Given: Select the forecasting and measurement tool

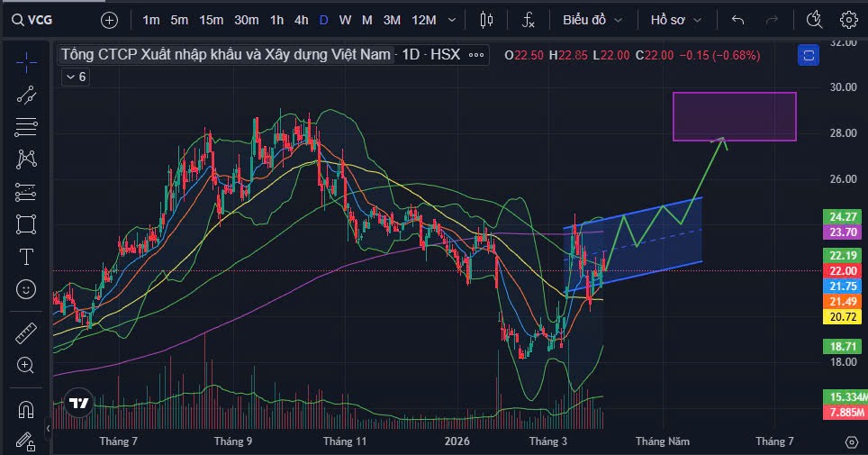Looking at the screenshot, I should [x=26, y=192].
